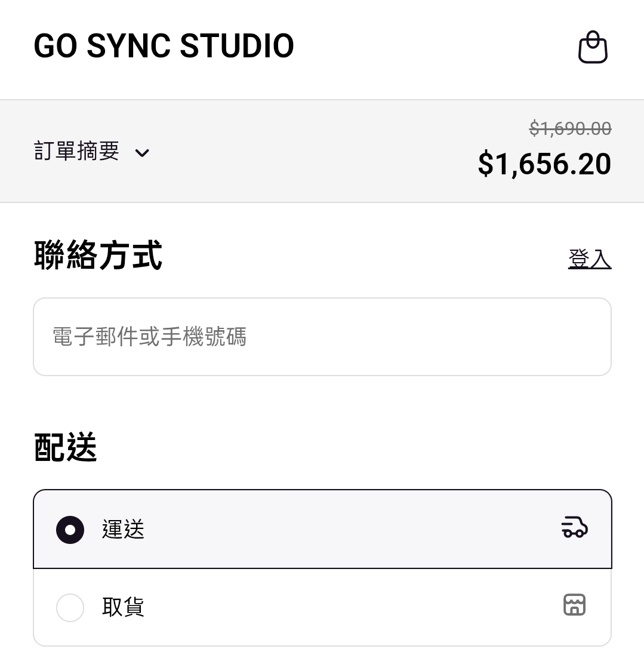Open the shopping bag cart icon
644x655 pixels.
(593, 47)
